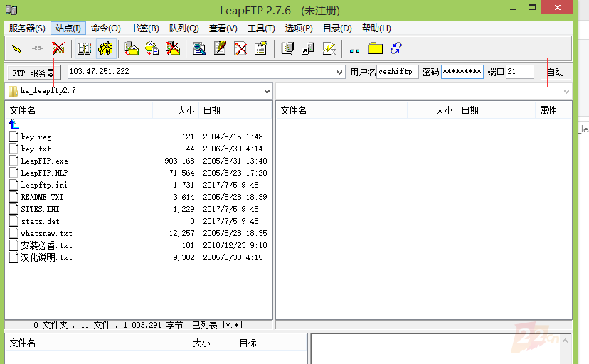Open the 书签(B) menu
This screenshot has height=364, width=589.
[144, 28]
